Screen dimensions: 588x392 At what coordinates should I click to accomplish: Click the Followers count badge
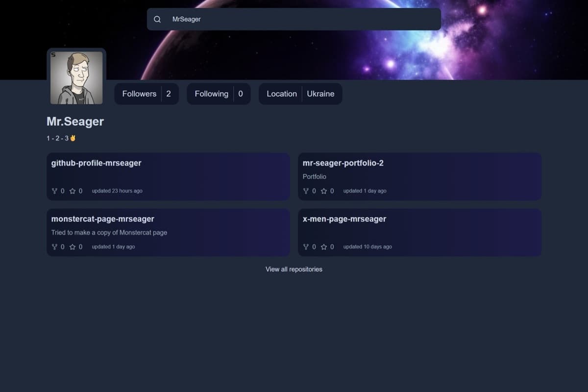tap(147, 94)
